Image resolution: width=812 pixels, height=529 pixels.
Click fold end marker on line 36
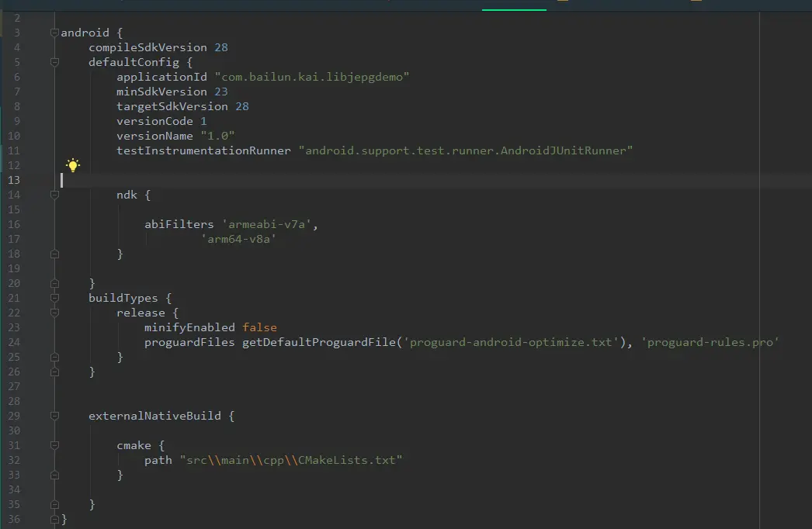pyautogui.click(x=54, y=519)
